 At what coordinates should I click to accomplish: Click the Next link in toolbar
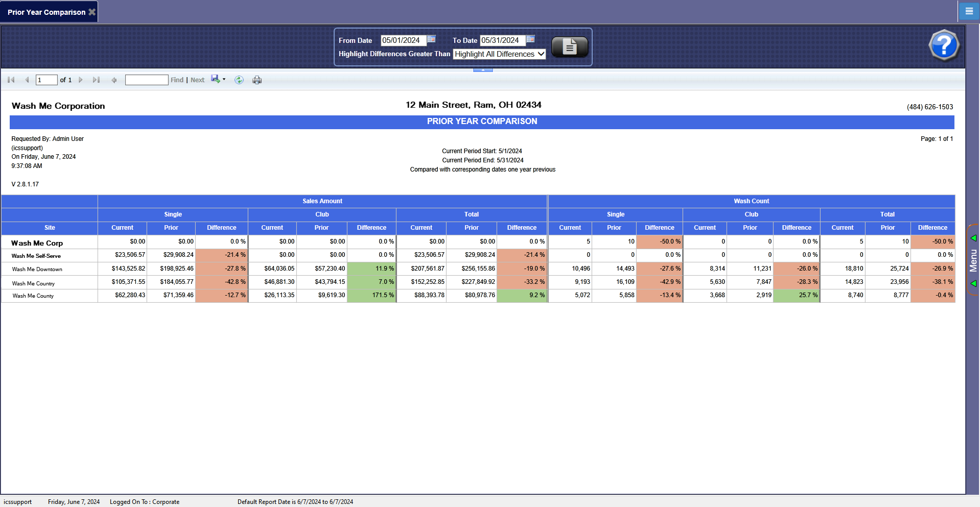pos(197,80)
